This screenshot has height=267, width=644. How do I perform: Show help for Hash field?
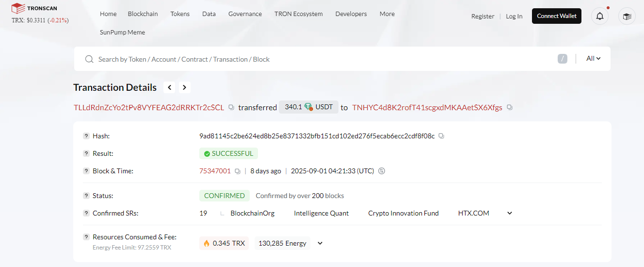[x=86, y=136]
